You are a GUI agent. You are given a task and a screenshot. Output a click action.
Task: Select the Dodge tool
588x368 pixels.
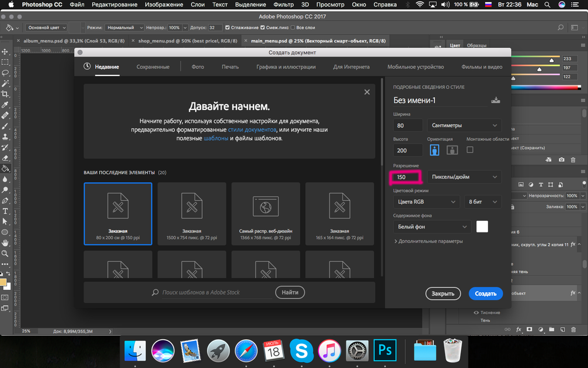coord(5,190)
